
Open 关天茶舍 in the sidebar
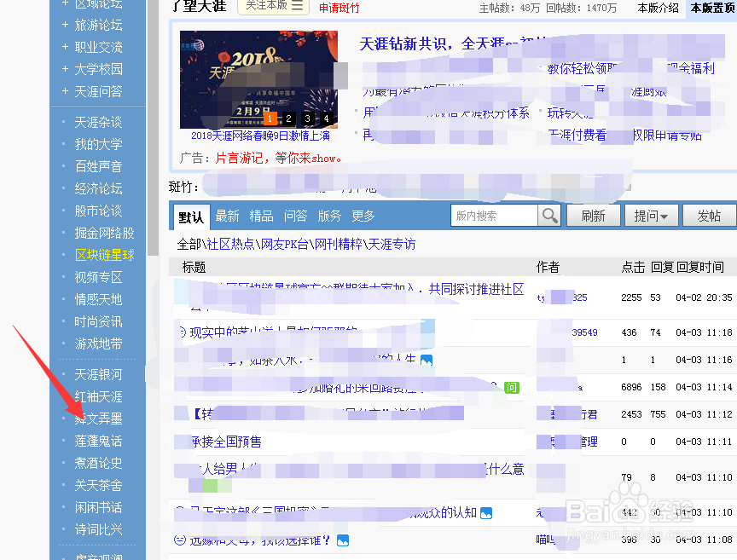pos(98,485)
